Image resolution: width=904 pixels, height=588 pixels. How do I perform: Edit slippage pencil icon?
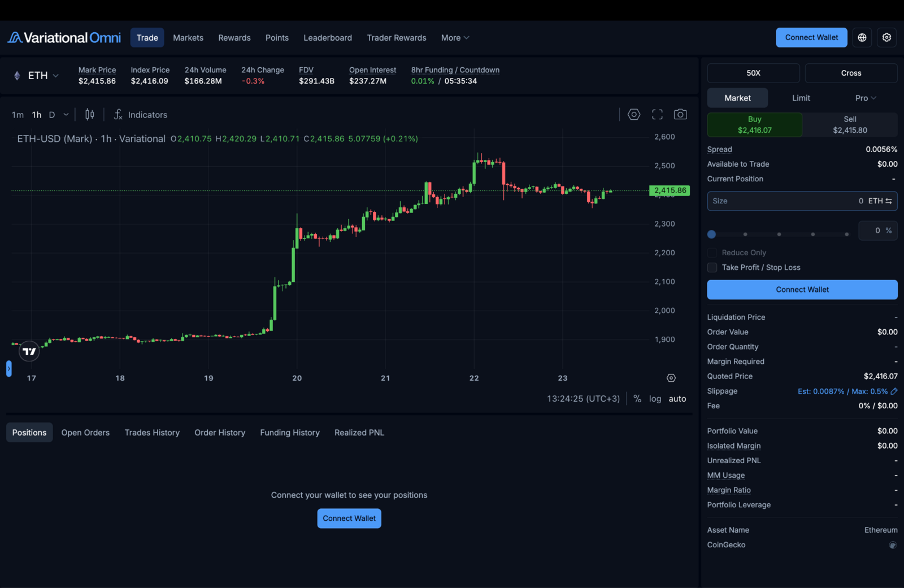[894, 391]
